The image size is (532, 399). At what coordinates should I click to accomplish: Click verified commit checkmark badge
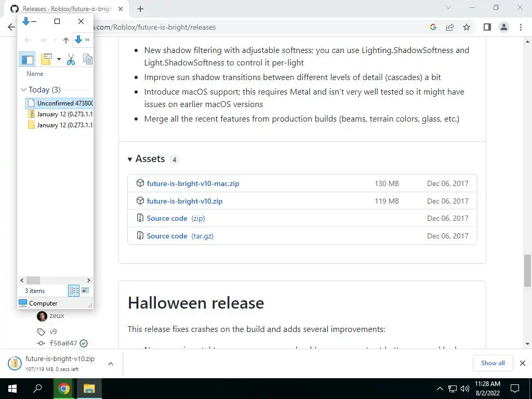84,343
